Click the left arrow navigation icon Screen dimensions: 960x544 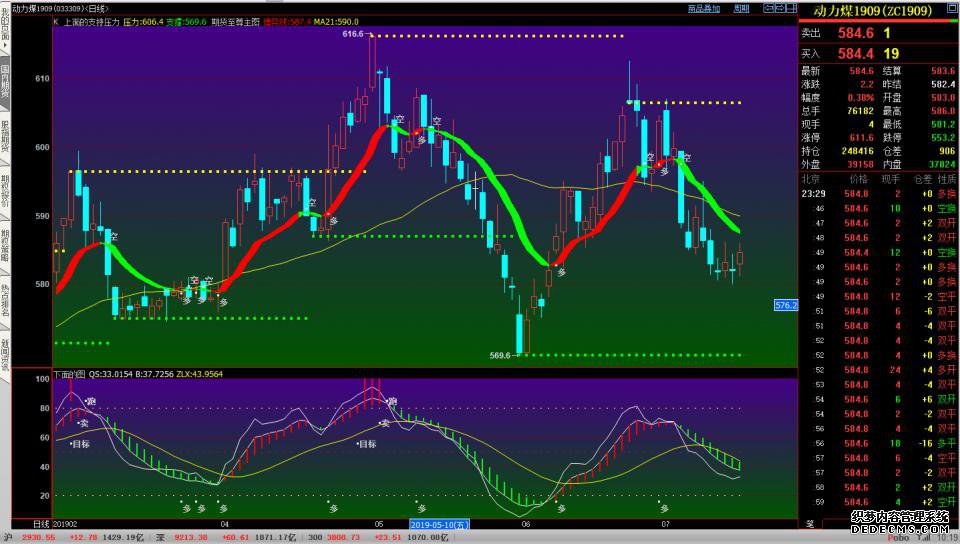pos(768,9)
